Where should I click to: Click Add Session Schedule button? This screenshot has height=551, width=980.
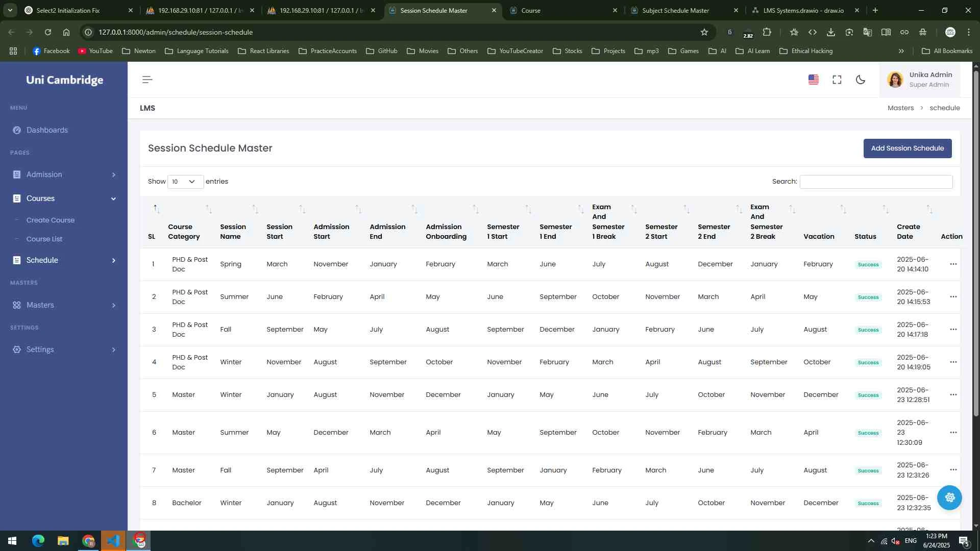[907, 148]
